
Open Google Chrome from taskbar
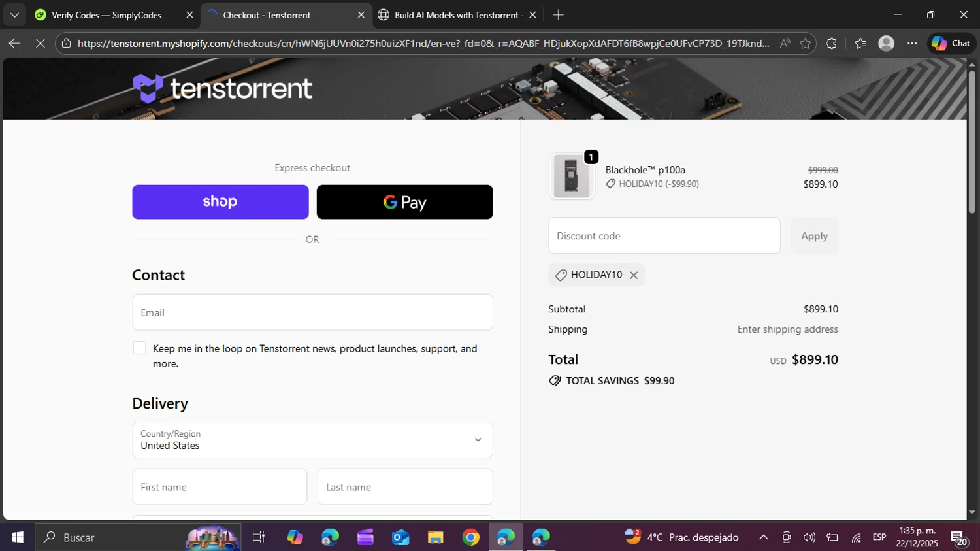(x=471, y=537)
